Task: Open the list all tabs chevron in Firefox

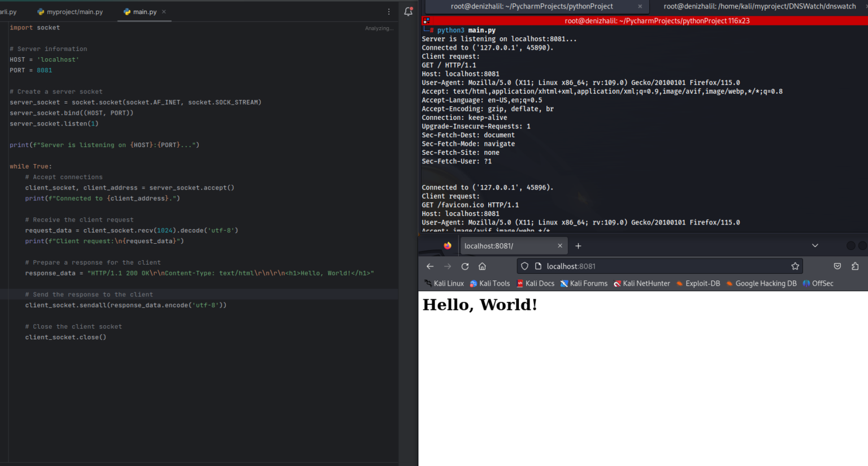Action: click(815, 245)
